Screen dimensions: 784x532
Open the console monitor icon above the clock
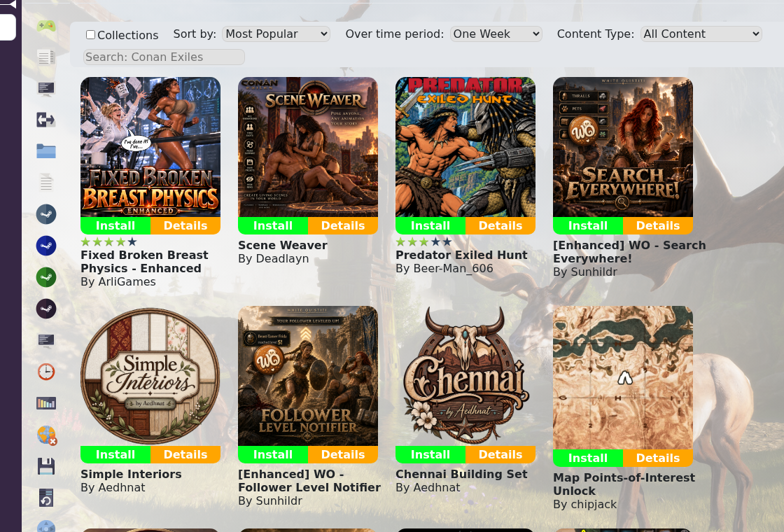(46, 340)
